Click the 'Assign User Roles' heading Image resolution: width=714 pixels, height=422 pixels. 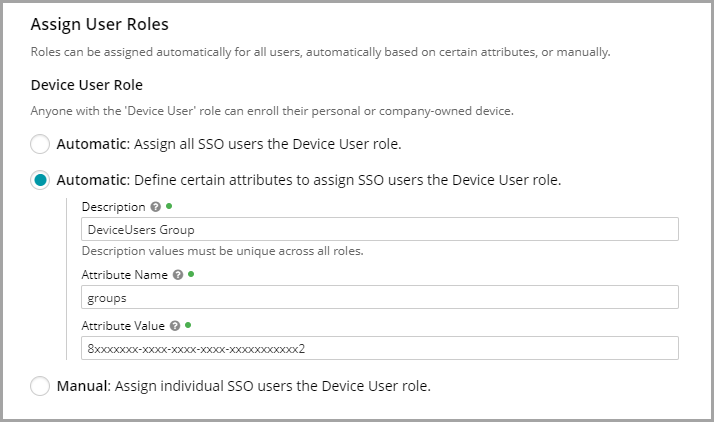coord(99,23)
